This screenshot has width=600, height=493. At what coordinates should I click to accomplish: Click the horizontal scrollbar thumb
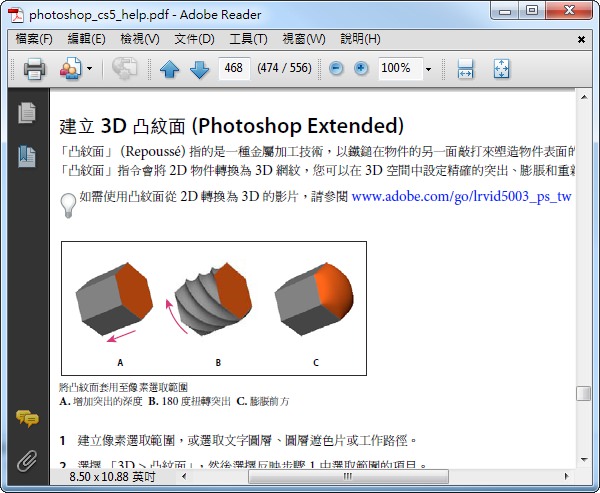(348, 477)
